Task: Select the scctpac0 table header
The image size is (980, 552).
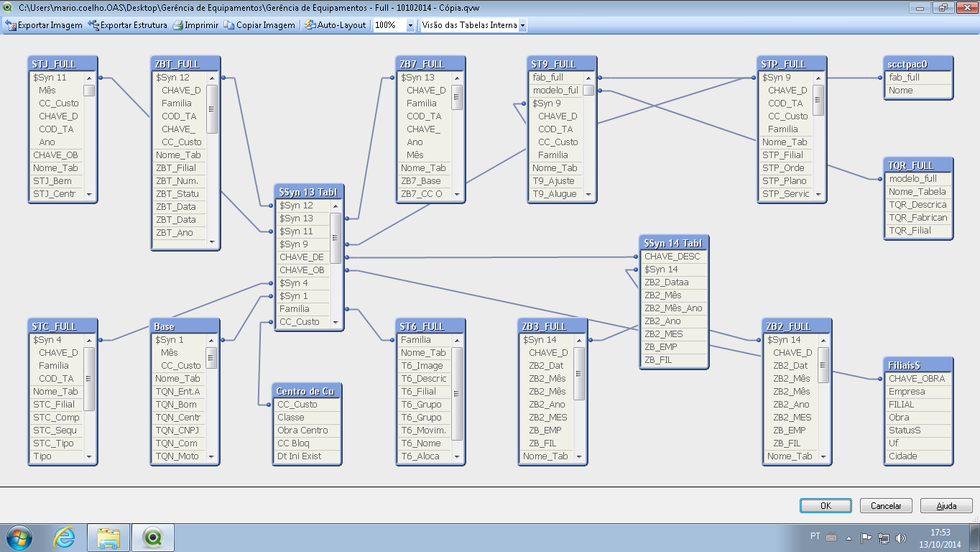Action: tap(918, 64)
